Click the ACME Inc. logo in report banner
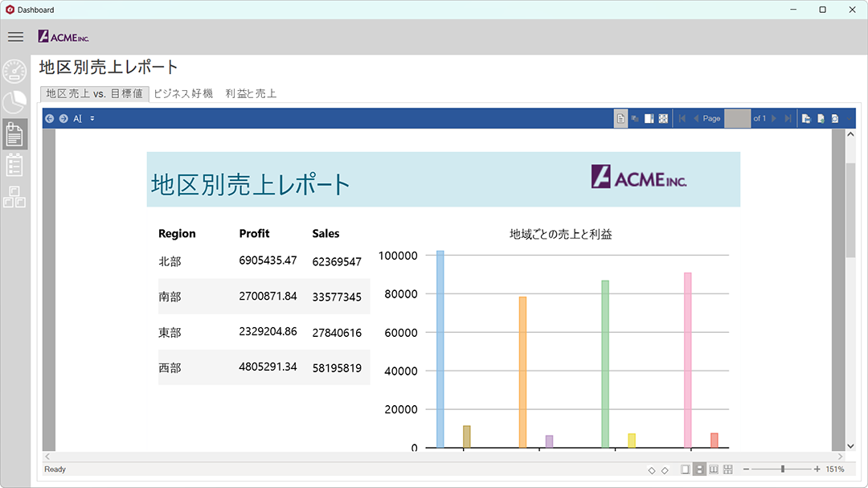 [x=639, y=177]
